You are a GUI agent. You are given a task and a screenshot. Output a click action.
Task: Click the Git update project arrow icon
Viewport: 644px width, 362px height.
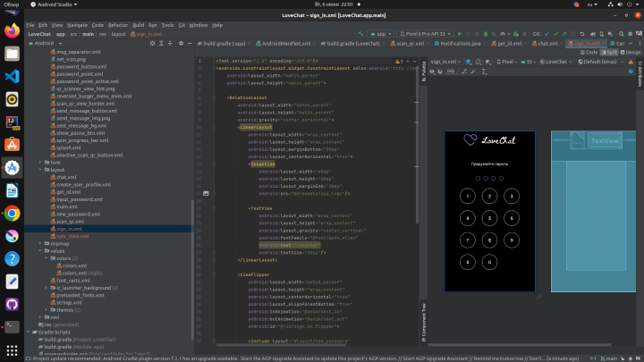547,34
